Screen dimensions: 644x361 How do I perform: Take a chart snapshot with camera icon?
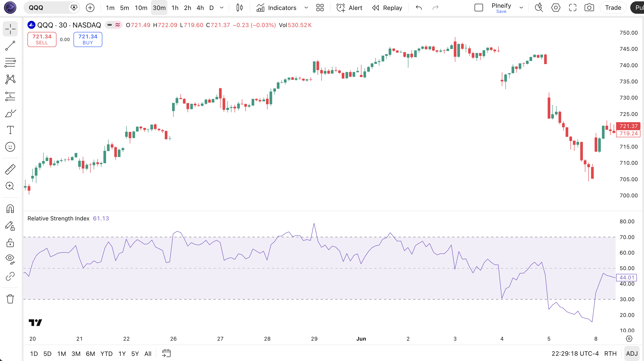(x=589, y=8)
